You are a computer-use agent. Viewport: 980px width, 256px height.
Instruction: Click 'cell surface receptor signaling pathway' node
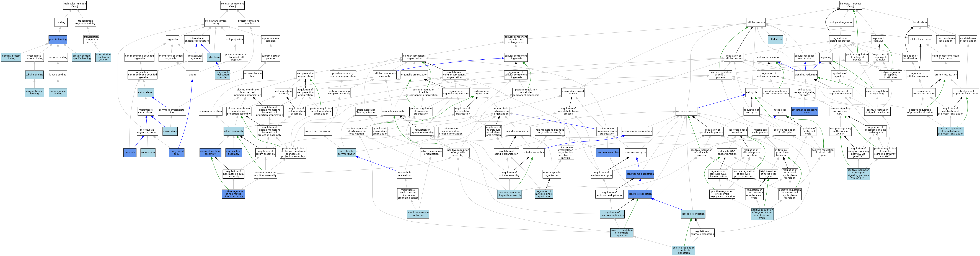(x=805, y=92)
